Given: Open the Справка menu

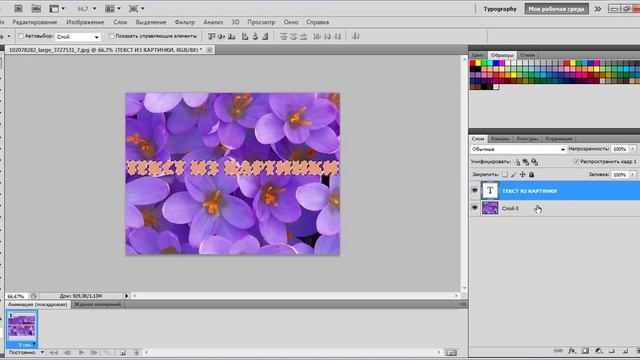Looking at the screenshot, I should 318,22.
